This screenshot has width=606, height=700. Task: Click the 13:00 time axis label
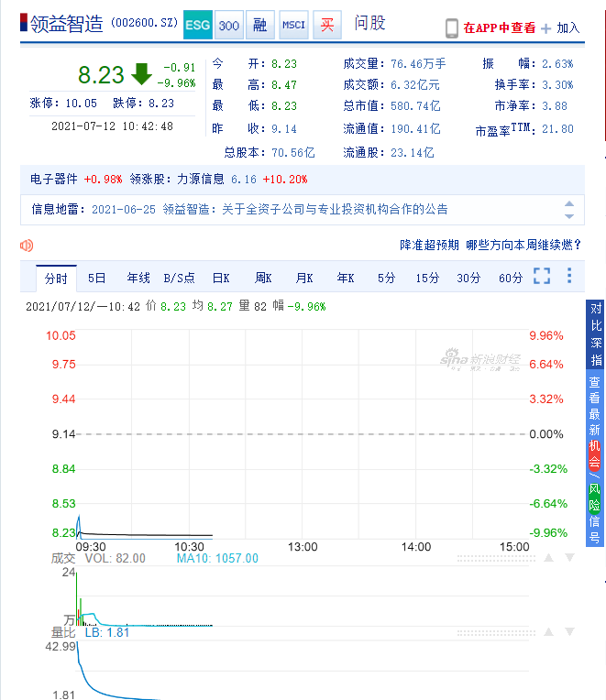tap(303, 546)
